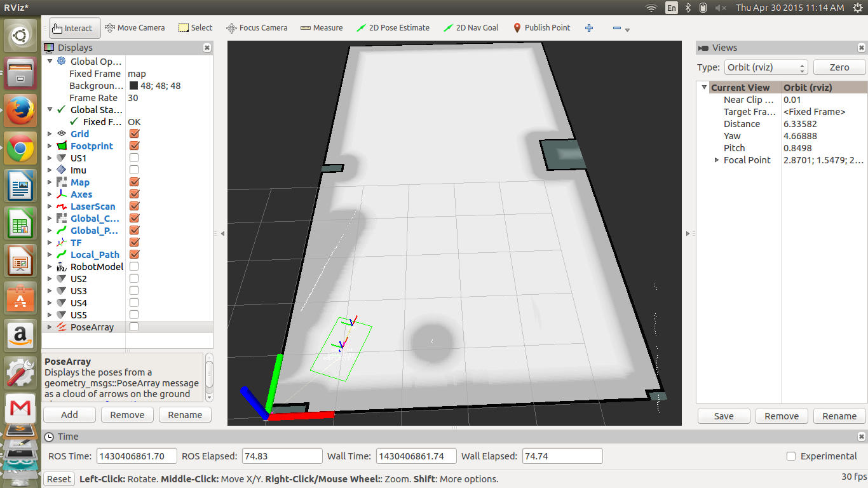Viewport: 868px width, 488px height.
Task: Click the Fixed Frame value map
Action: coord(137,74)
